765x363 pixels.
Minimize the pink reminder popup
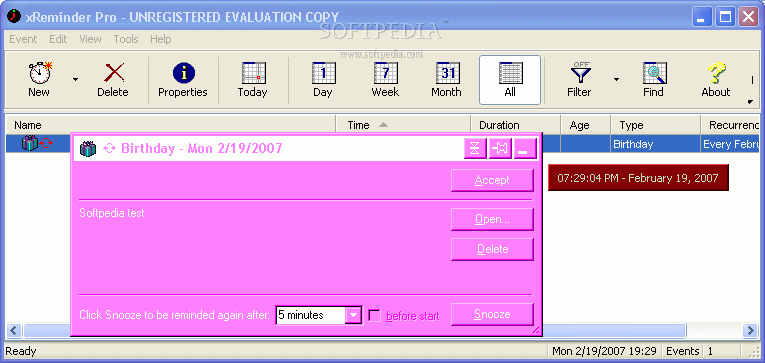coord(525,149)
